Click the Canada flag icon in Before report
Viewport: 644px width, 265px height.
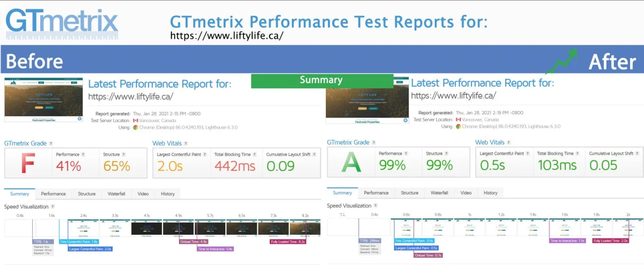point(135,121)
